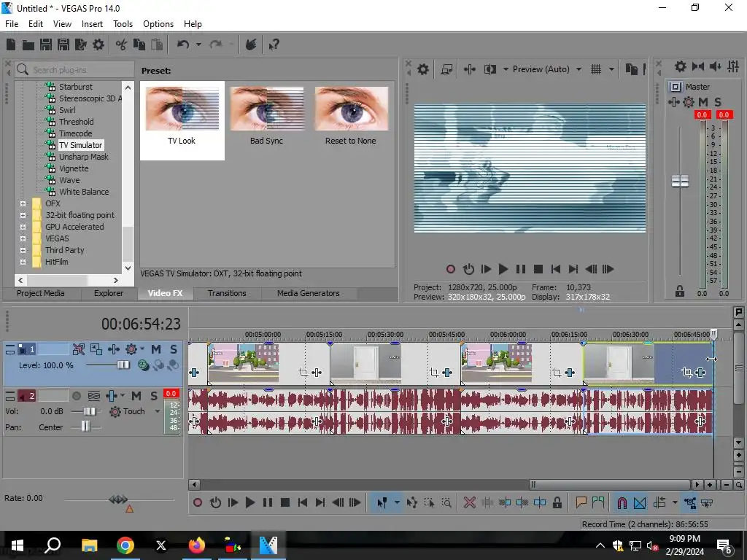Image resolution: width=747 pixels, height=560 pixels.
Task: Click the What's This help icon
Action: (x=274, y=44)
